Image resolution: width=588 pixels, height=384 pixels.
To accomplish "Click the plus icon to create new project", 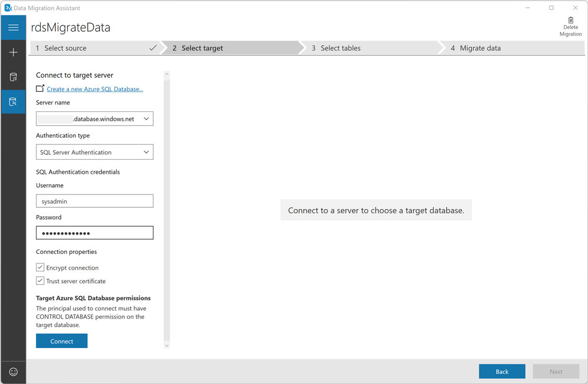I will point(13,52).
